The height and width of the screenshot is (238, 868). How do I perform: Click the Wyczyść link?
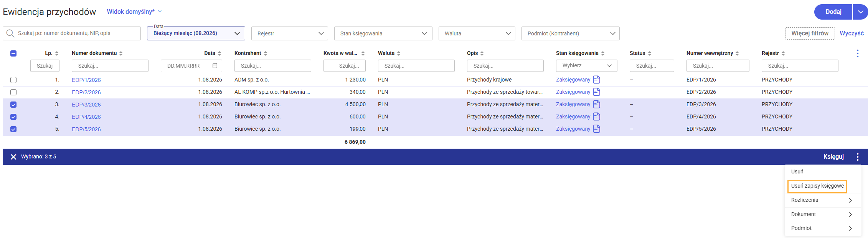click(852, 33)
